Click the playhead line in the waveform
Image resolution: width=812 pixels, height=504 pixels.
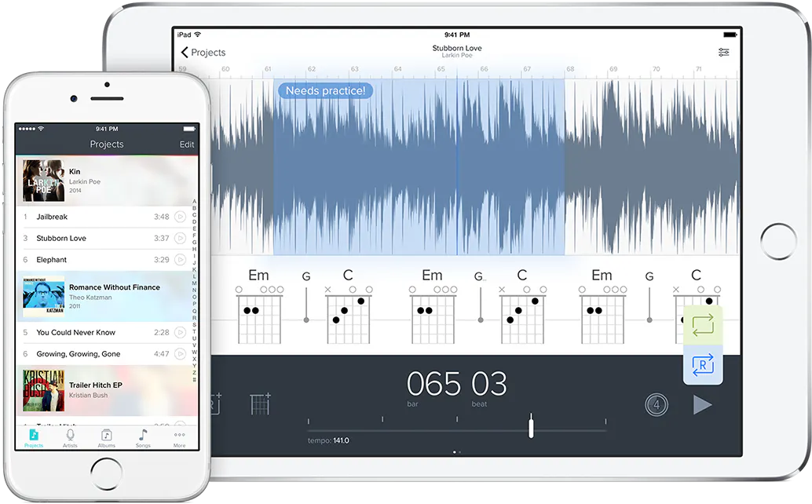[x=457, y=166]
